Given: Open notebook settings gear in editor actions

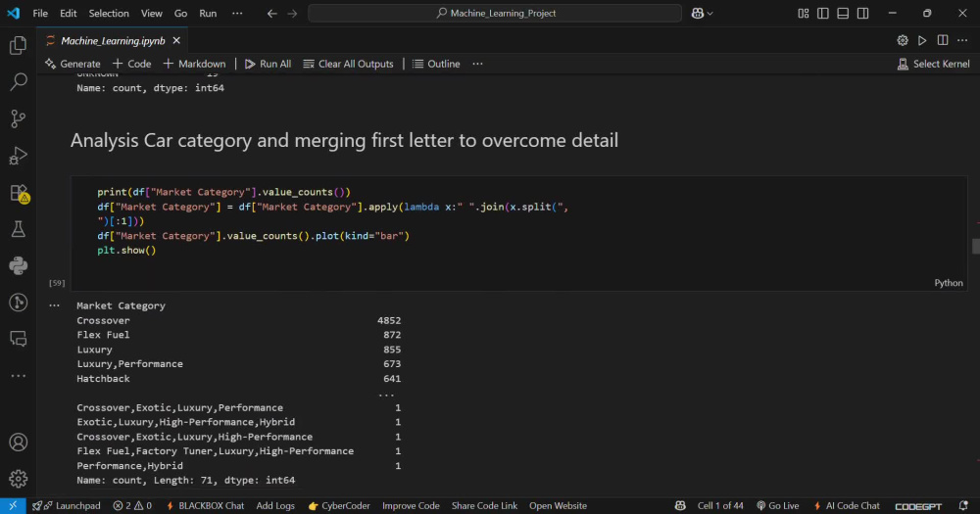Looking at the screenshot, I should tap(903, 40).
